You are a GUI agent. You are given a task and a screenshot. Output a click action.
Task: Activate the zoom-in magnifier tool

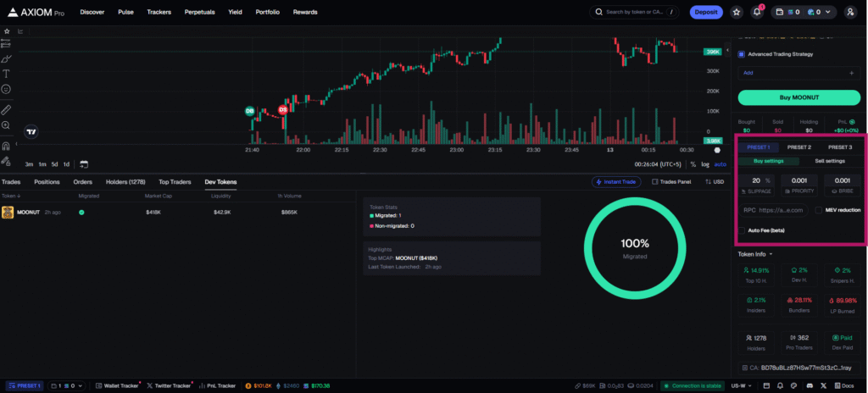(6, 125)
